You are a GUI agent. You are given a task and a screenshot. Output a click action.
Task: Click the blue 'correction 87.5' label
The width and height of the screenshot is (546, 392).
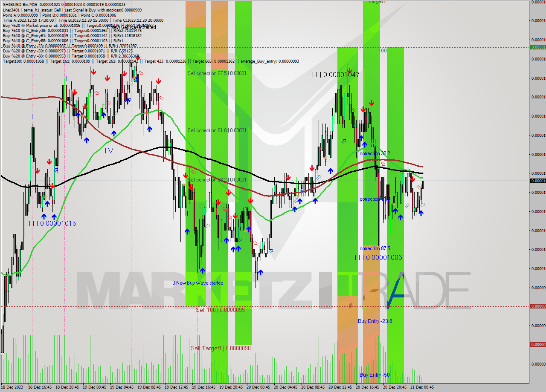click(x=375, y=248)
